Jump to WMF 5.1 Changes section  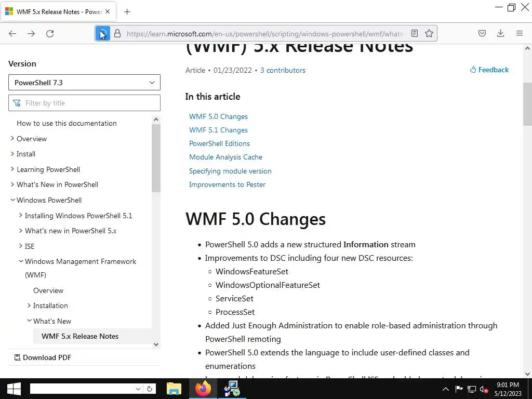coord(218,130)
